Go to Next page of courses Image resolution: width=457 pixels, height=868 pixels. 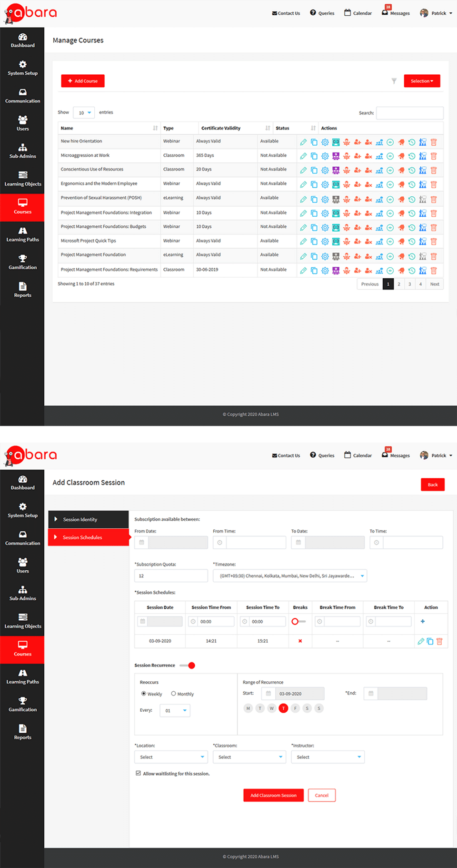(x=435, y=284)
